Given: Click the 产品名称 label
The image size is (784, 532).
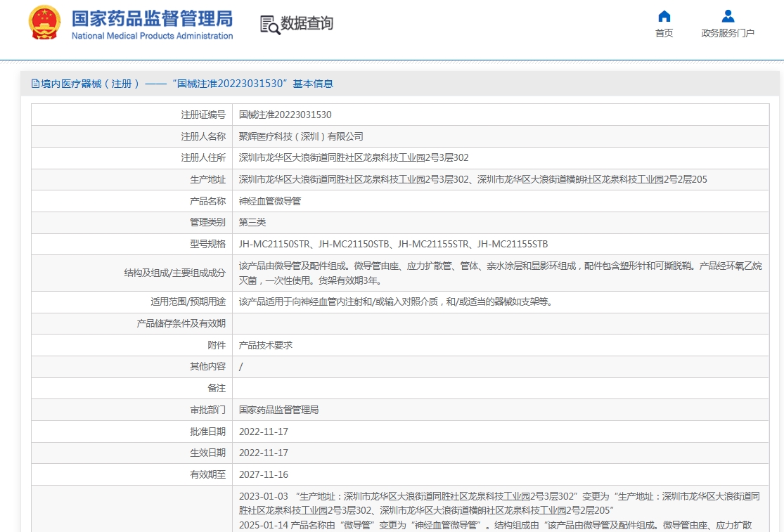Looking at the screenshot, I should (x=208, y=201).
